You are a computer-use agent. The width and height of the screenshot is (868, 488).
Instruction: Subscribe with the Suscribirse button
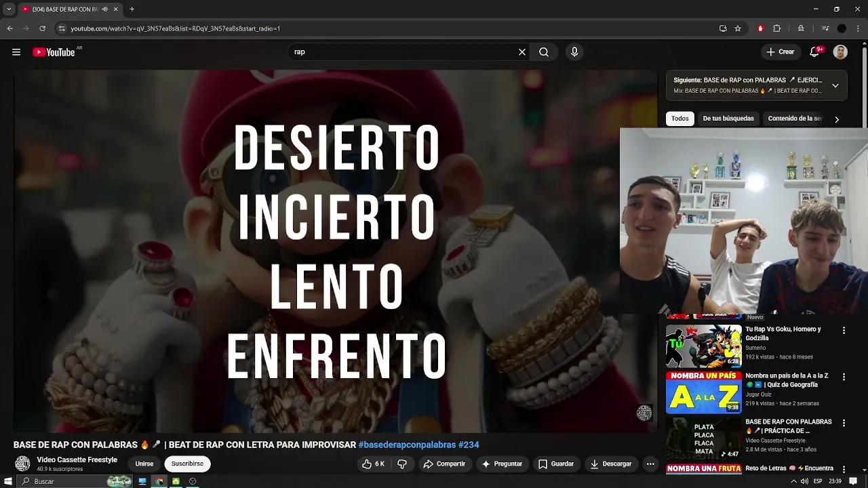(x=187, y=464)
